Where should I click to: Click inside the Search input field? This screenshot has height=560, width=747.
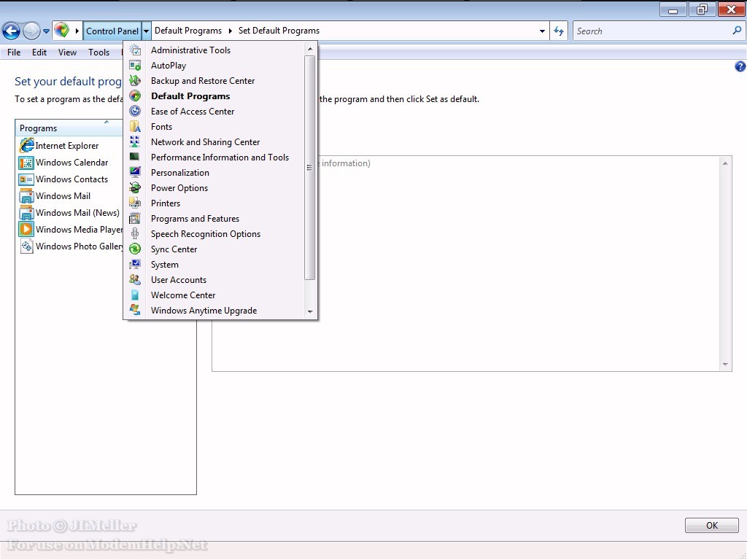coord(651,31)
